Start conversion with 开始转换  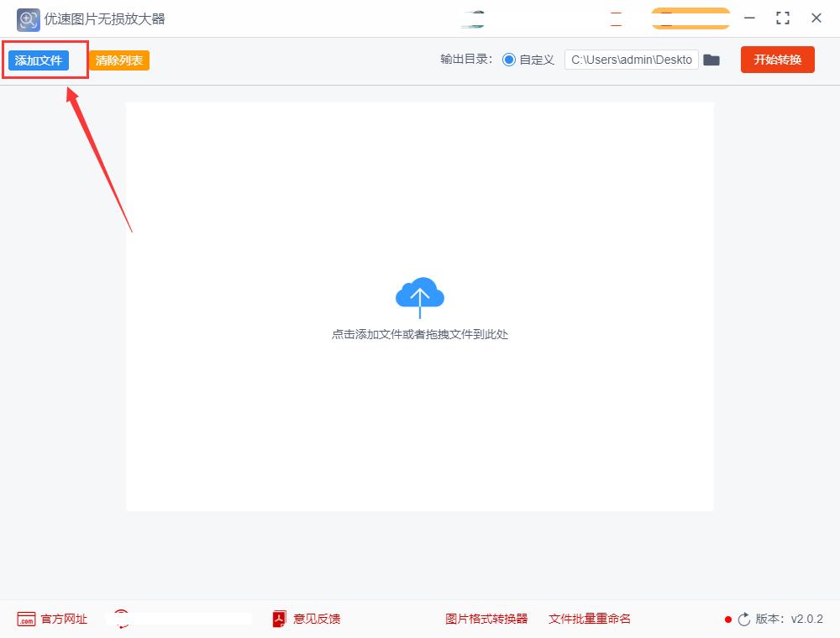click(x=777, y=60)
